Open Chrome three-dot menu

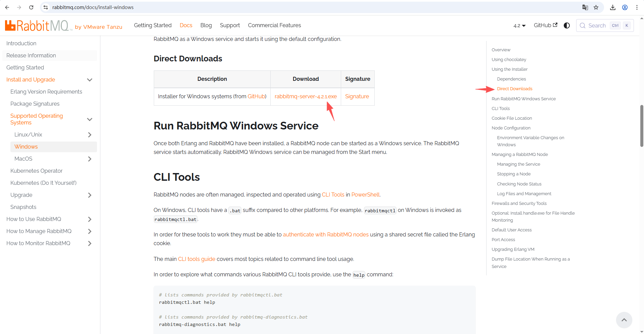click(x=637, y=7)
